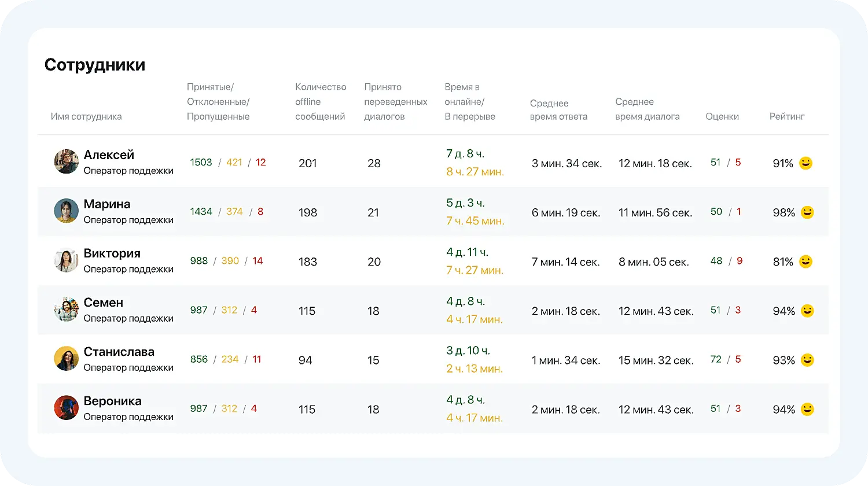Click Марина's avatar picture

66,211
